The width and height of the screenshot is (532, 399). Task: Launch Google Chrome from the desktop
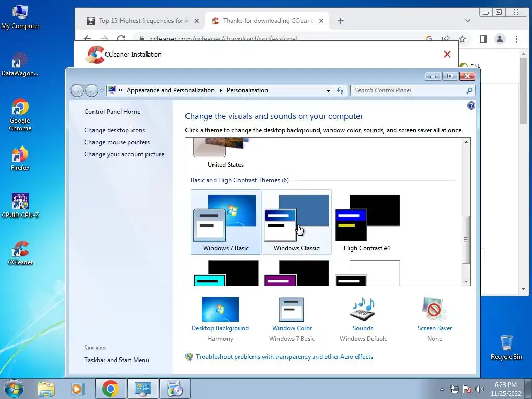[x=20, y=115]
